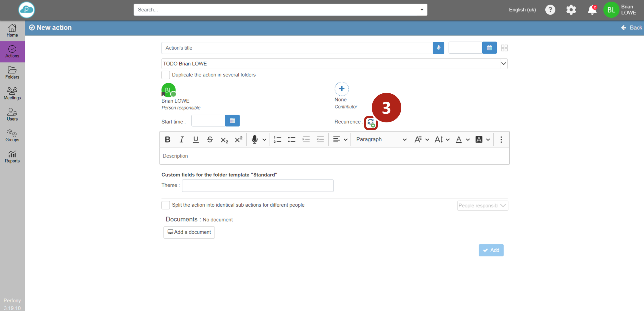Toggle bold formatting in the editor
The height and width of the screenshot is (311, 644).
click(x=167, y=139)
